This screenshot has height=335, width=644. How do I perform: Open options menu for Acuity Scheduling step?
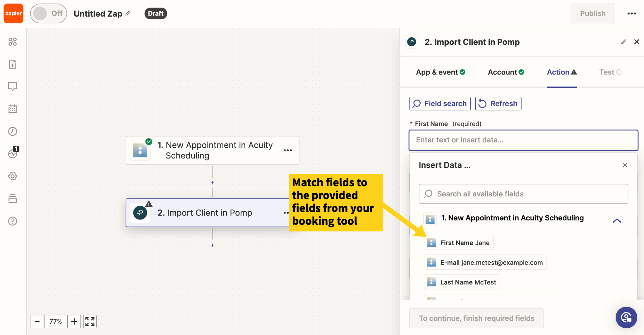(x=288, y=150)
